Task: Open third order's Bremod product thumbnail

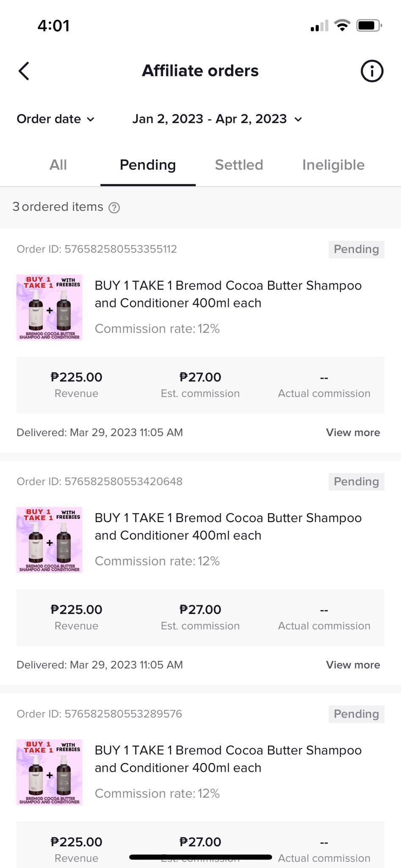Action: pyautogui.click(x=49, y=772)
